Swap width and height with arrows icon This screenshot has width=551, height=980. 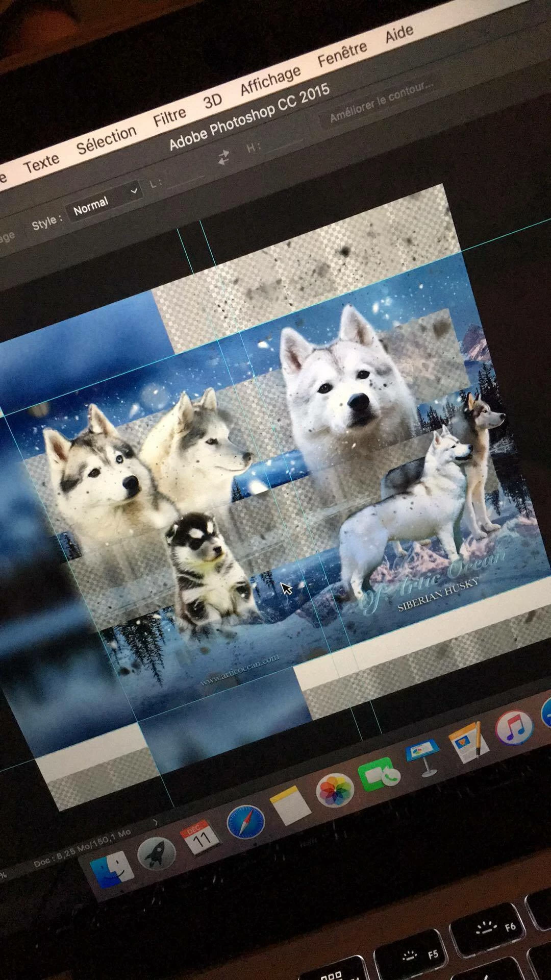tap(223, 157)
